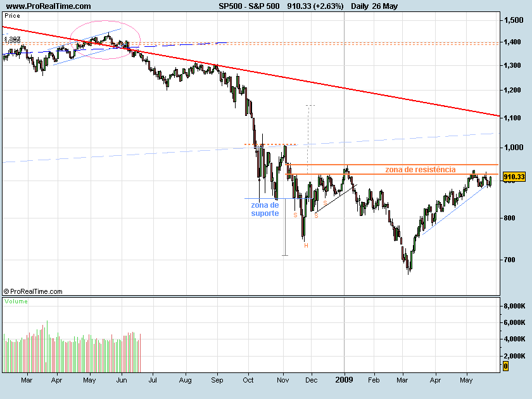Click the 1,300 price axis label
The width and height of the screenshot is (532, 399).
point(512,65)
